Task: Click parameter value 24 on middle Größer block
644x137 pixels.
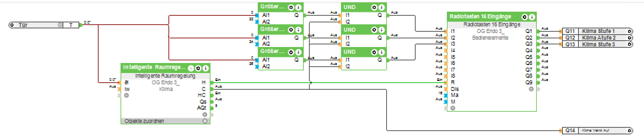Action: [x=251, y=42]
